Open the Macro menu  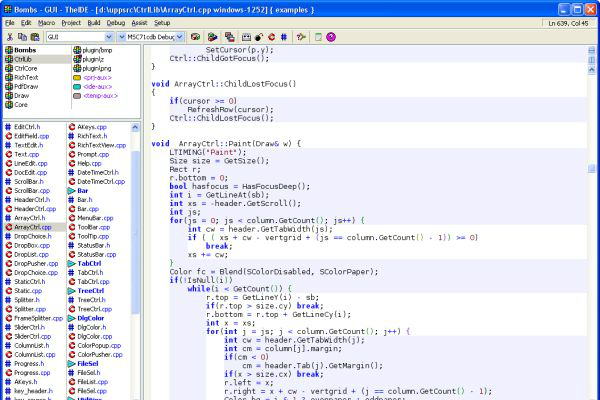click(x=47, y=23)
